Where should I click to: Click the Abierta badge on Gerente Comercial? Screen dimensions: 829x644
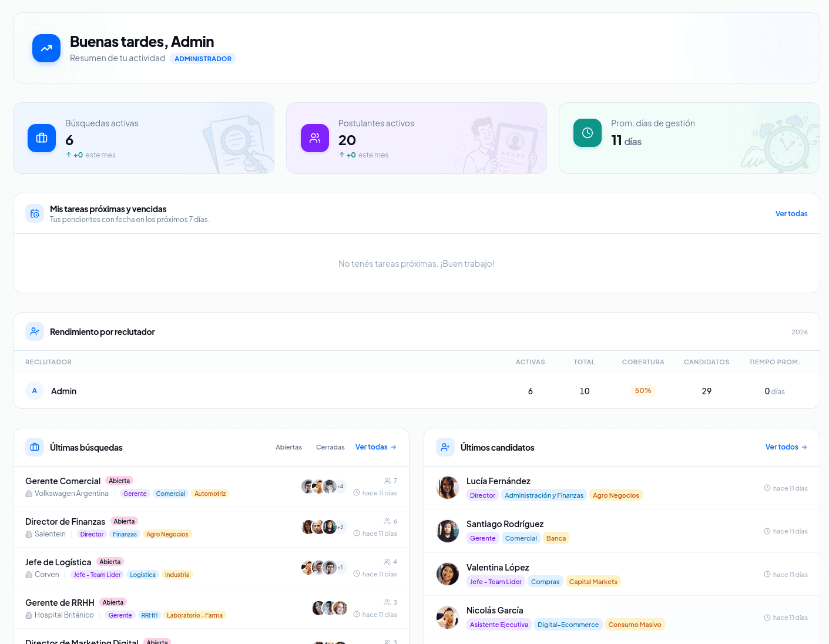point(119,481)
